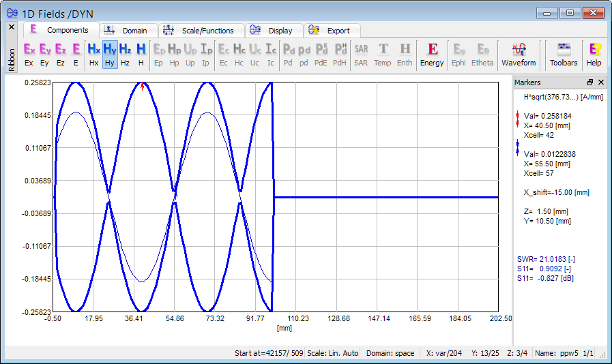The height and width of the screenshot is (364, 612).
Task: Open the Scale/Functions tab
Action: click(200, 31)
